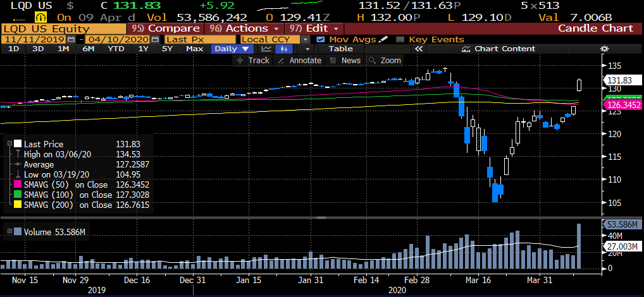Select the line chart type icon
Screen dimensions: 644x297
point(266,49)
